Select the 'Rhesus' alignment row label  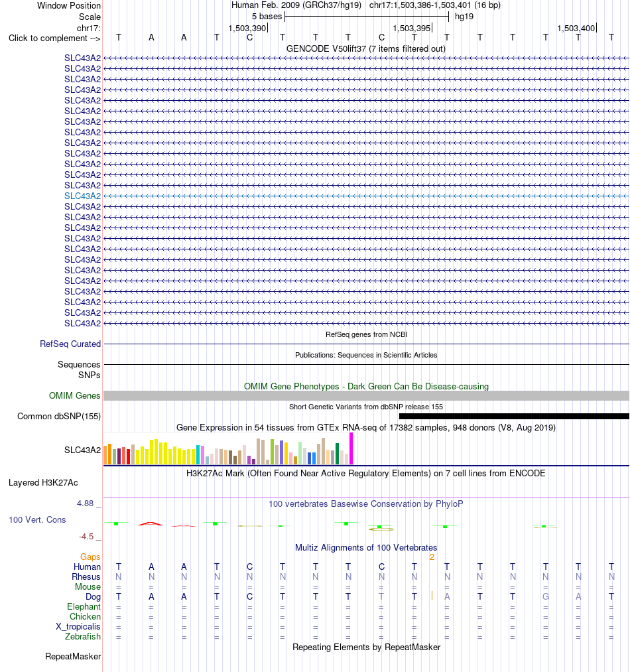coord(86,576)
